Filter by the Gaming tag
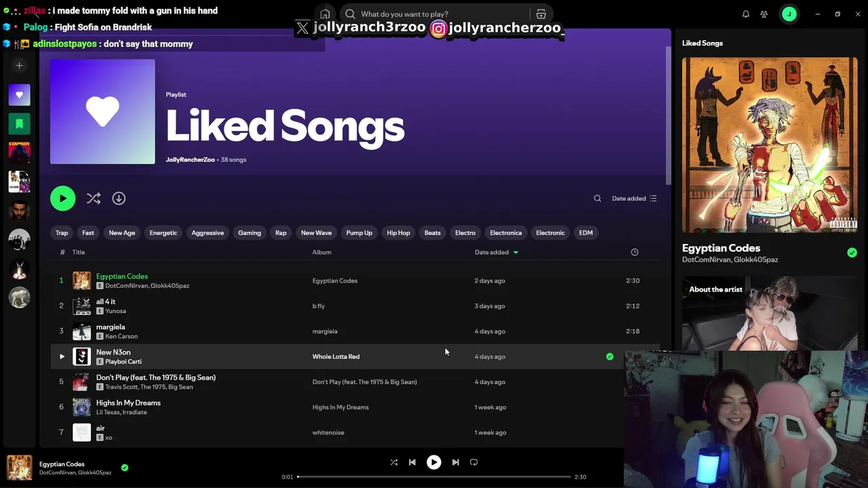Screen dimensions: 868x488 tap(250, 232)
